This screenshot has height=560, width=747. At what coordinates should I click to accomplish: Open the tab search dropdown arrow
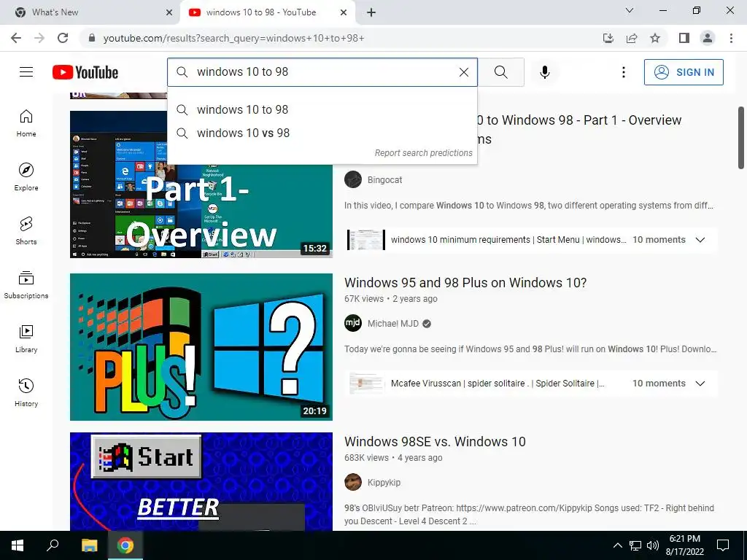(x=630, y=10)
